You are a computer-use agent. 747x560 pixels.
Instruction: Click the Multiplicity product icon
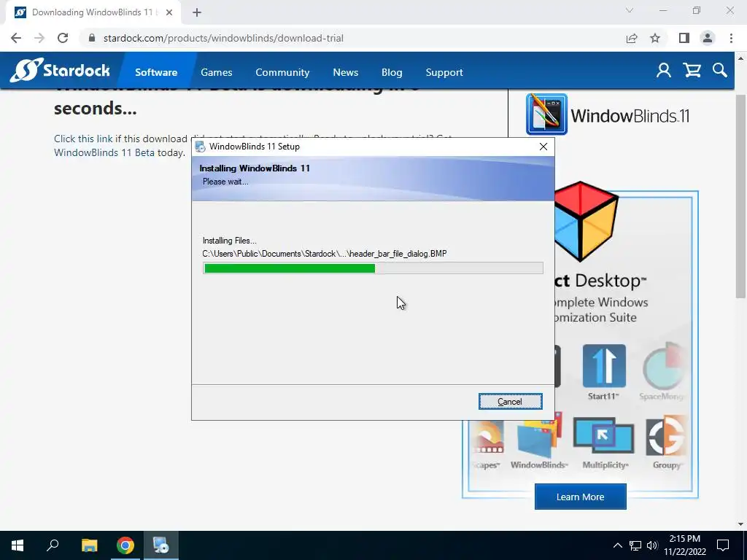click(603, 436)
